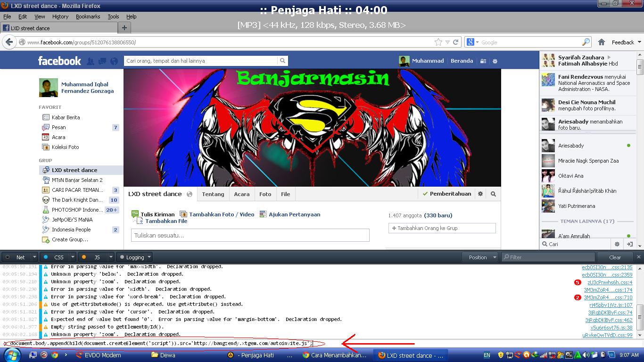644x362 pixels.
Task: Expand Logging filter dropdown arrow
Action: point(149,257)
